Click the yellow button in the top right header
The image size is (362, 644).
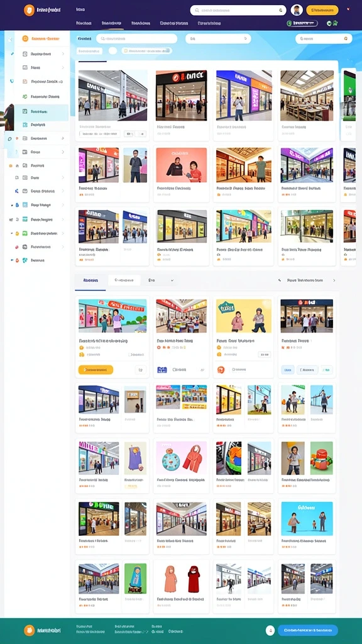pos(322,10)
